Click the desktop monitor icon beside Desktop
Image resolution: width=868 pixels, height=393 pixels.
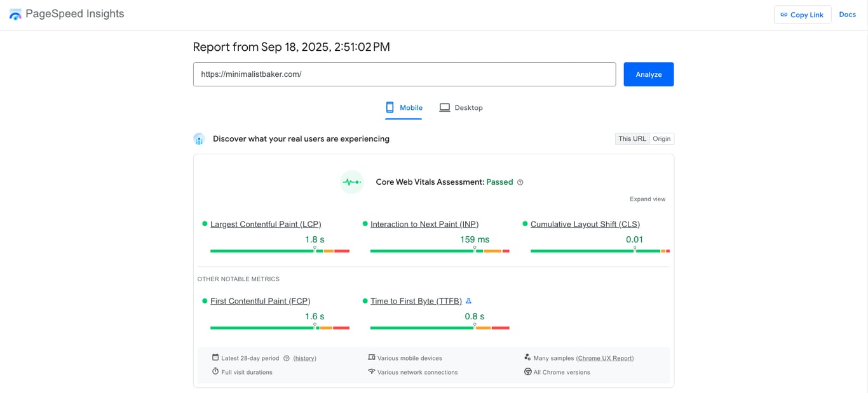(445, 107)
